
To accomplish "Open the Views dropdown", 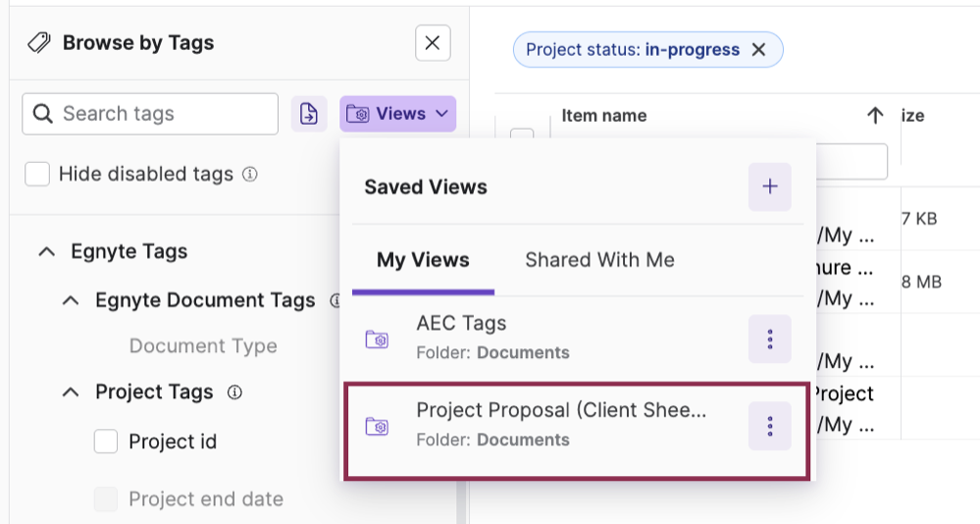I will 398,114.
